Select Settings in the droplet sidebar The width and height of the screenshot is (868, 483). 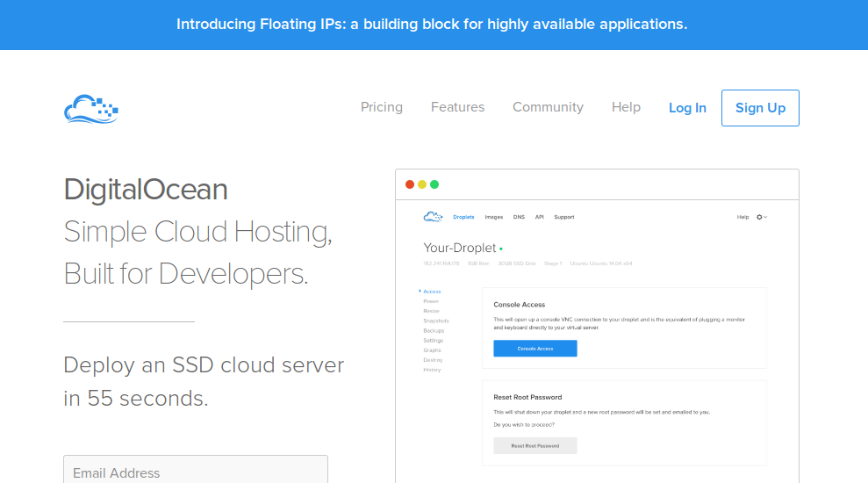point(433,341)
